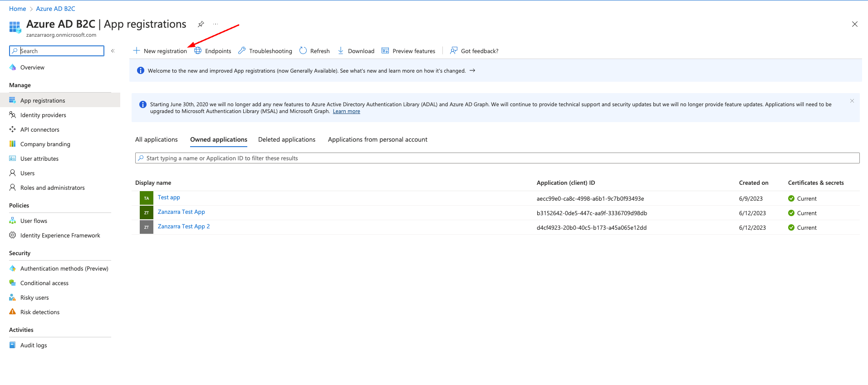Follow the Learn more link
This screenshot has width=868, height=385.
point(347,111)
